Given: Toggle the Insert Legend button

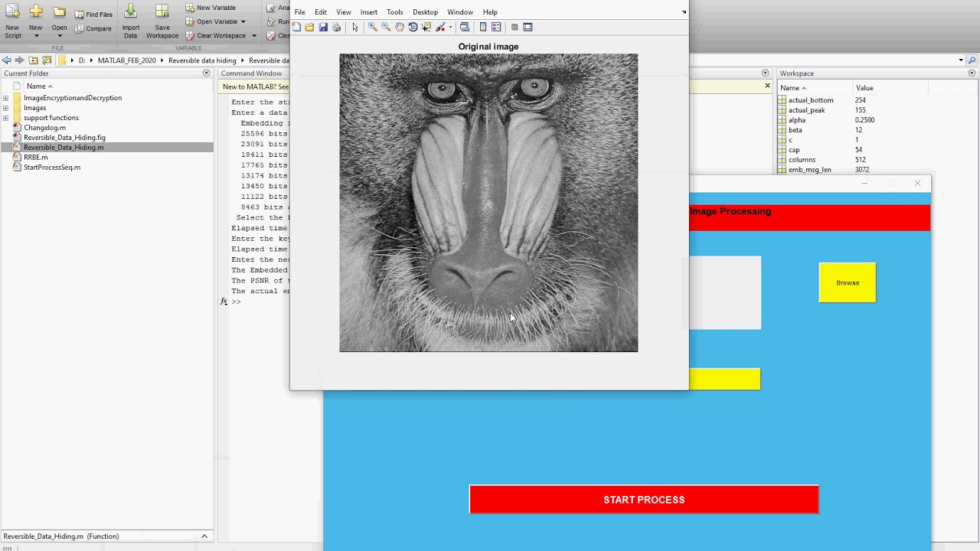Looking at the screenshot, I should (496, 27).
